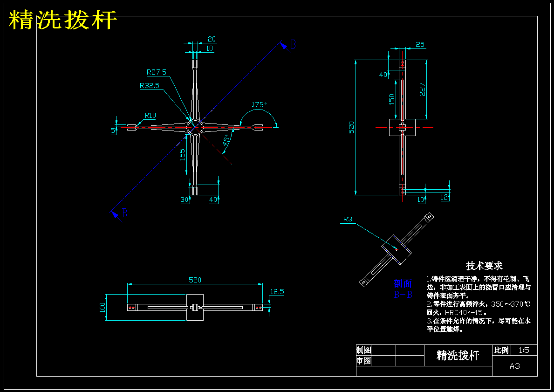Select technical note 1 about 铸件应清理干净
Image resolution: width=554 pixels, height=392 pixels.
pyautogui.click(x=479, y=287)
